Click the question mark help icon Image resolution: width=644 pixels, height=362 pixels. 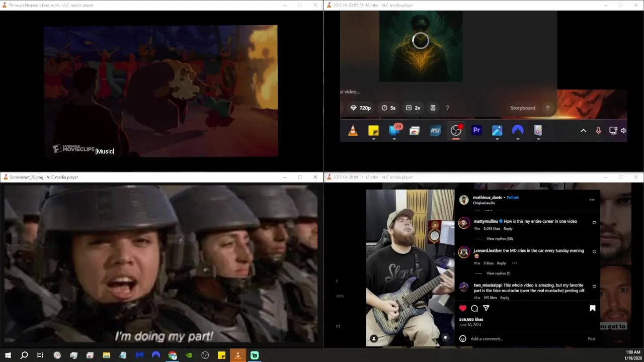coord(447,108)
